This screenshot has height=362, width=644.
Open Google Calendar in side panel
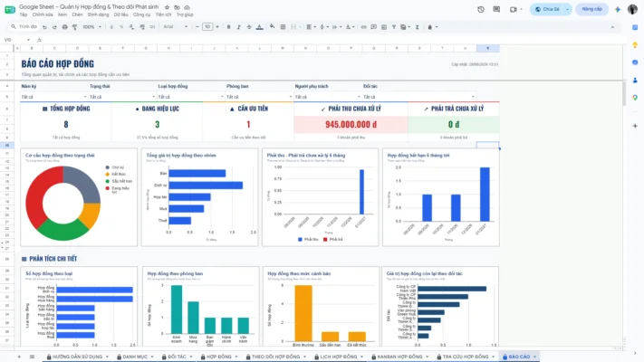point(635,27)
